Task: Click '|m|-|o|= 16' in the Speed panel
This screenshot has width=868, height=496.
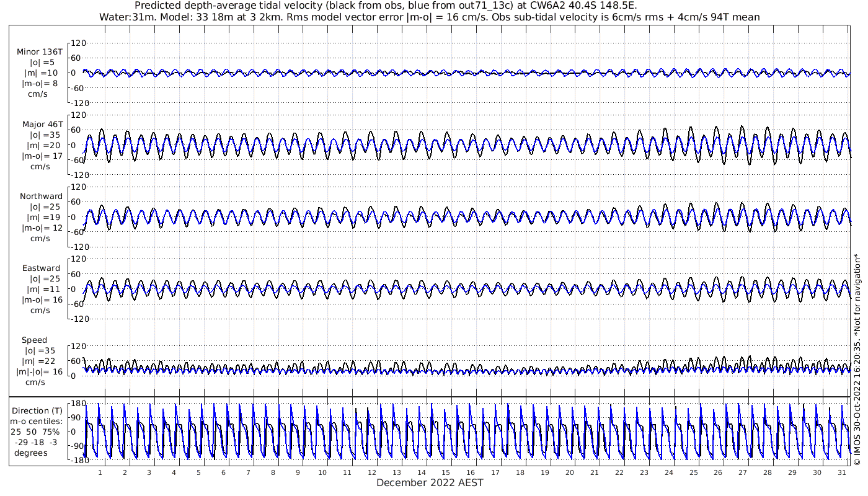Action: 40,372
